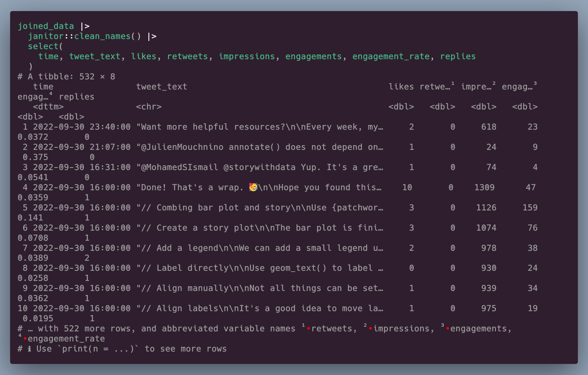This screenshot has height=375, width=588.
Task: Click the select( function keyword
Action: (45, 46)
